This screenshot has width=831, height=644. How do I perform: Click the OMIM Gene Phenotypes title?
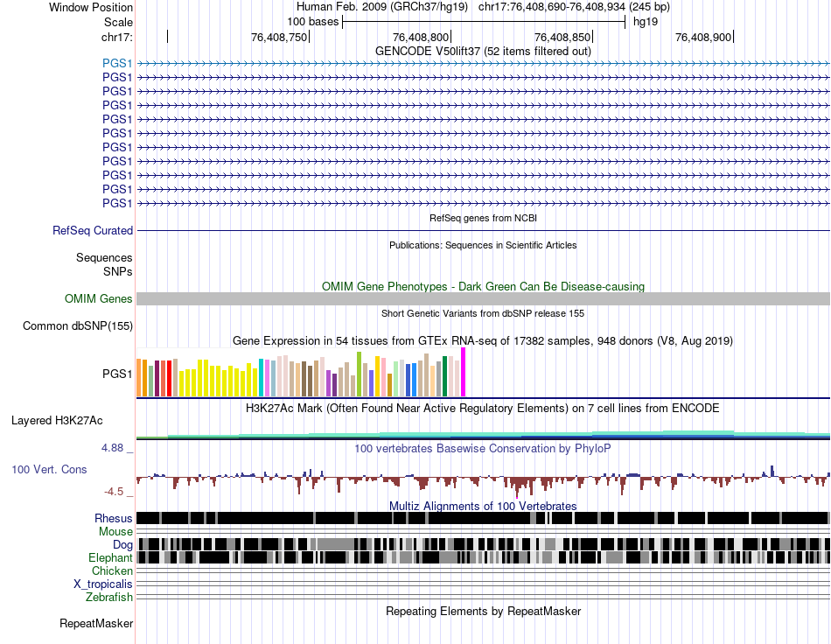[x=483, y=287]
